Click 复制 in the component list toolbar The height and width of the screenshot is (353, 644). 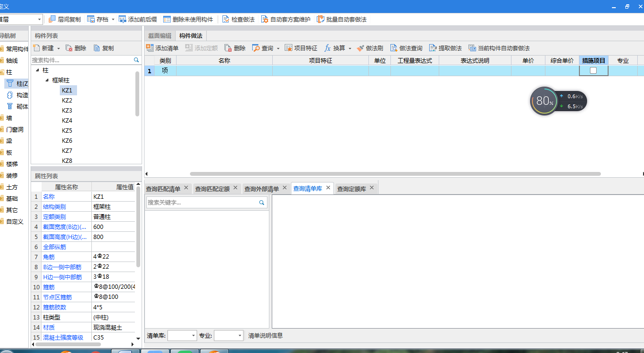[103, 48]
